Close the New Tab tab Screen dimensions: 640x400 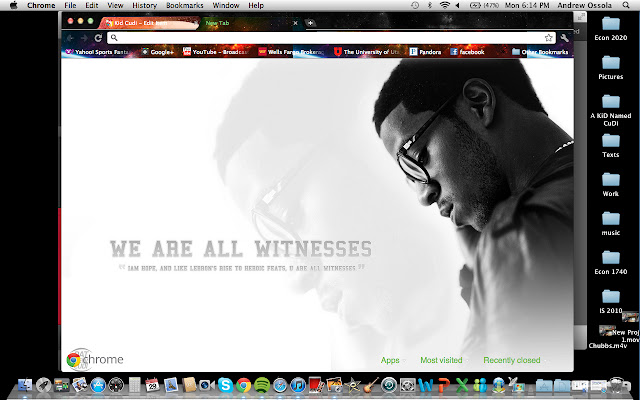[296, 23]
